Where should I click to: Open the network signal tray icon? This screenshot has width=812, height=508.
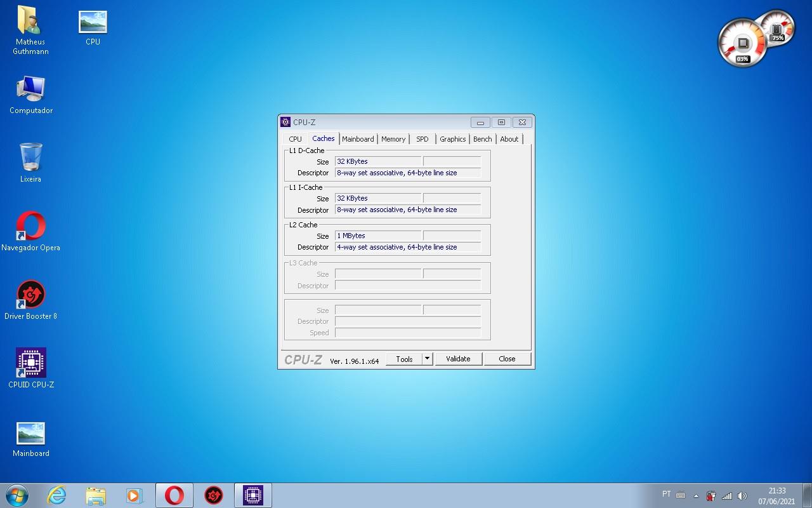click(x=727, y=496)
